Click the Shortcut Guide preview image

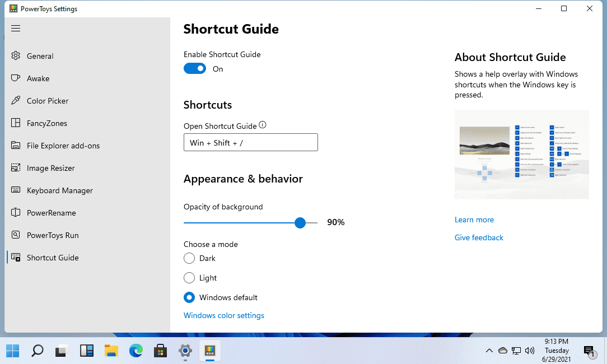(x=522, y=155)
